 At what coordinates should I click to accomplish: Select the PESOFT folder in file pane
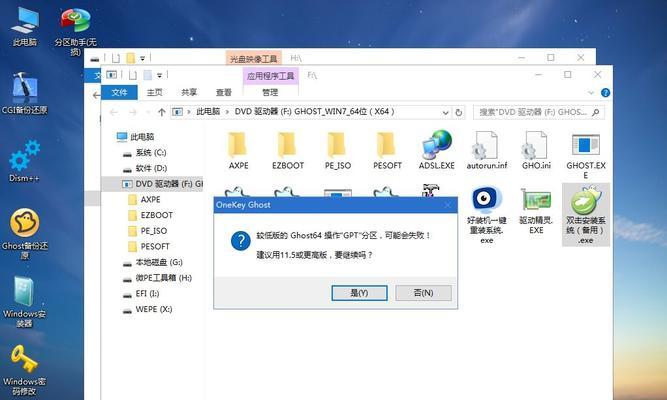click(x=387, y=151)
